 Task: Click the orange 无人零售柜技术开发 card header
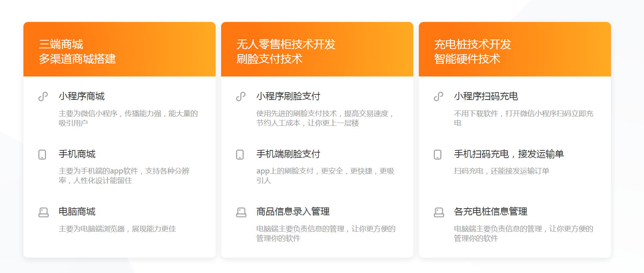317,49
